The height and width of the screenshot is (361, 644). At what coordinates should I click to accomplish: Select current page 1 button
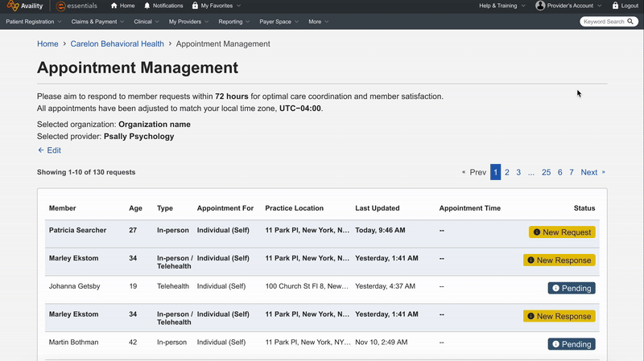pos(495,172)
